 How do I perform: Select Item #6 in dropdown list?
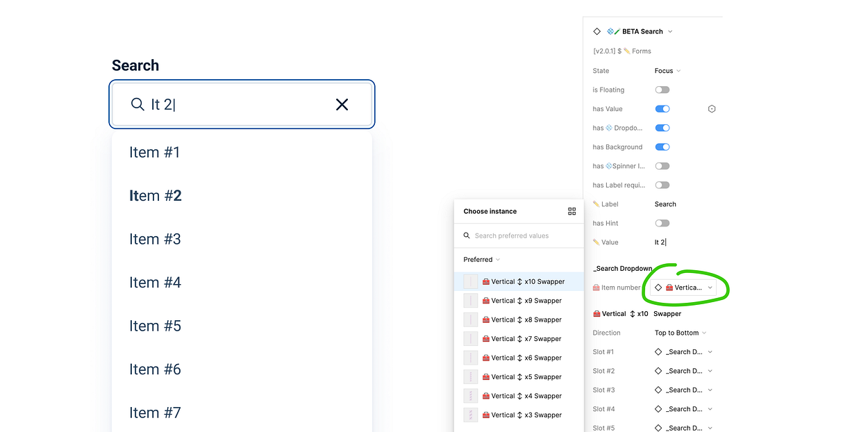(242, 369)
